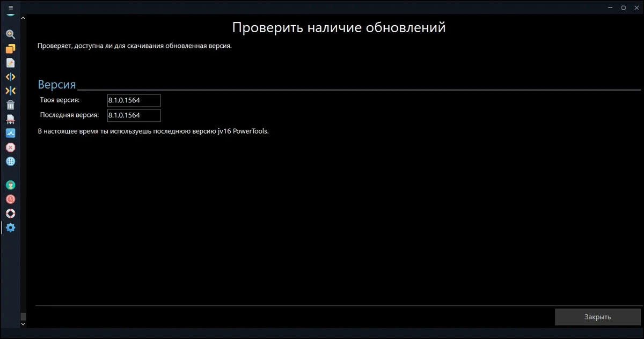Viewport: 644px width, 339px height.
Task: Click the 'Проверить наличие обновлений' title
Action: [339, 27]
